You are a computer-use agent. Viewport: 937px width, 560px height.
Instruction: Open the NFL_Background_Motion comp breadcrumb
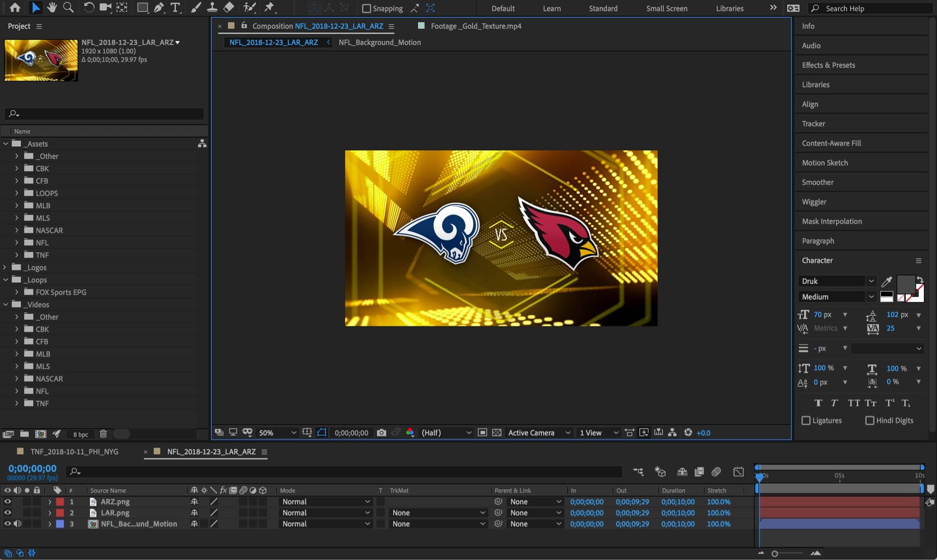(x=380, y=42)
